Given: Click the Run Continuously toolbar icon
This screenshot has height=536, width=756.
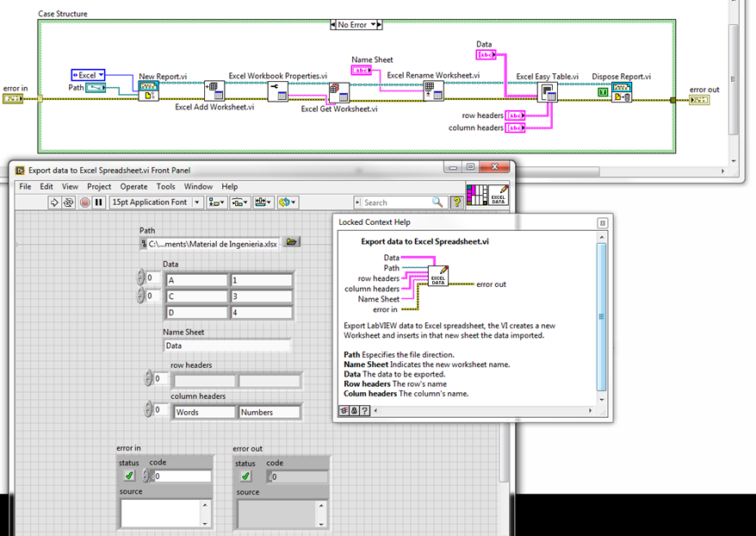Looking at the screenshot, I should click(x=69, y=203).
